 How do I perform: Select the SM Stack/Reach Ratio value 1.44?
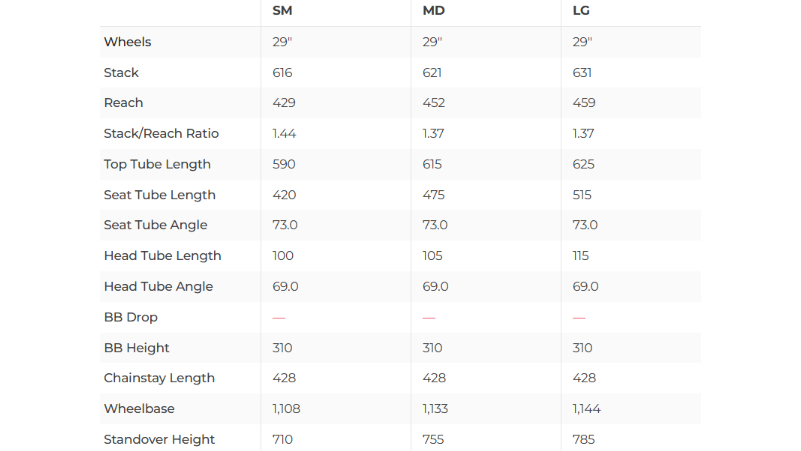[x=285, y=134]
